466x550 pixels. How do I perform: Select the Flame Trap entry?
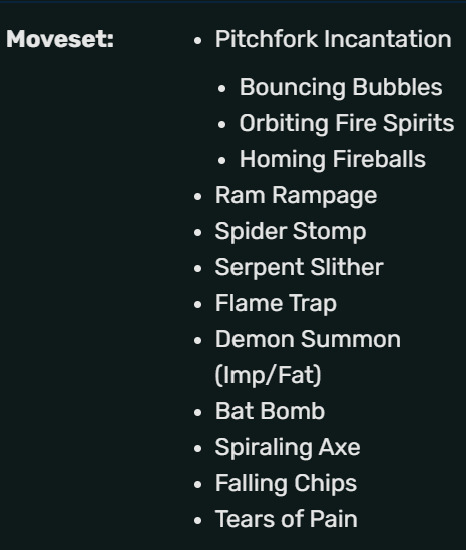pyautogui.click(x=276, y=303)
